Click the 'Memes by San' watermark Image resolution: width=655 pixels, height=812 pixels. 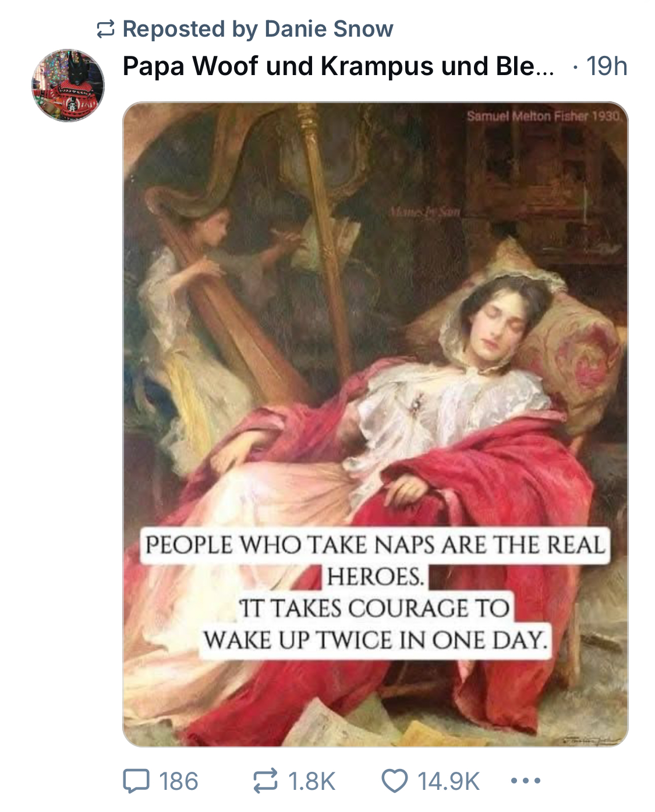pyautogui.click(x=425, y=213)
